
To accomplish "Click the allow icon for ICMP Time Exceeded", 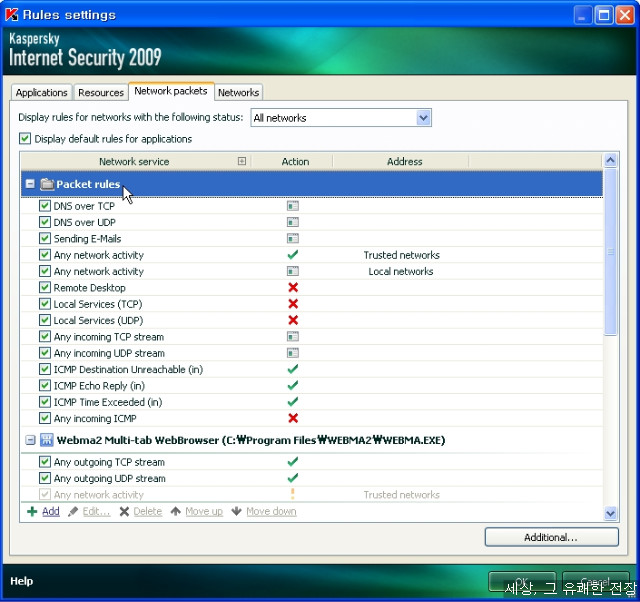I will point(293,402).
